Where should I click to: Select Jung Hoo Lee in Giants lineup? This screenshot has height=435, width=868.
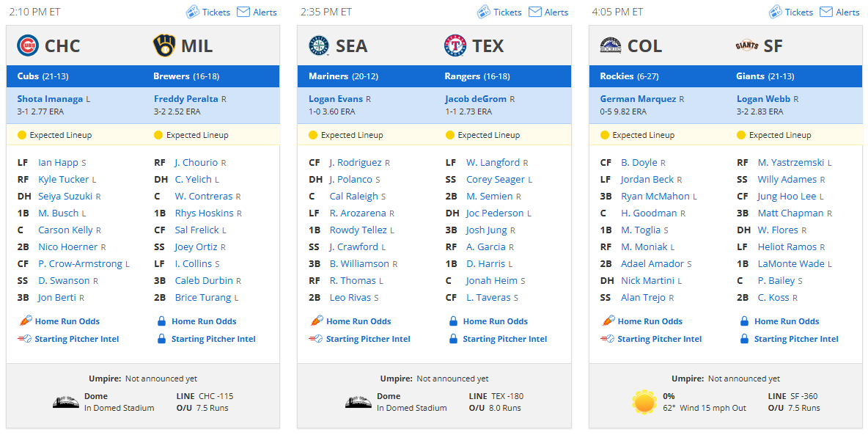pyautogui.click(x=787, y=197)
